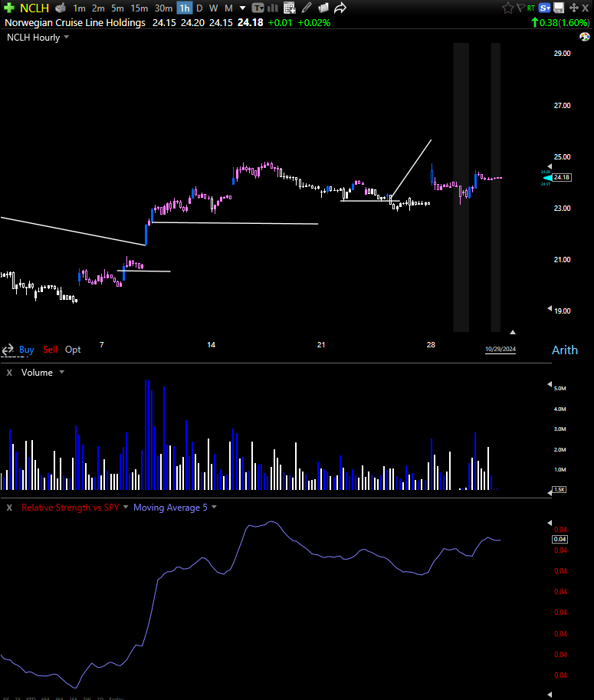Click triangle at top of relative strength scale
Image resolution: width=594 pixels, height=700 pixels.
click(550, 523)
